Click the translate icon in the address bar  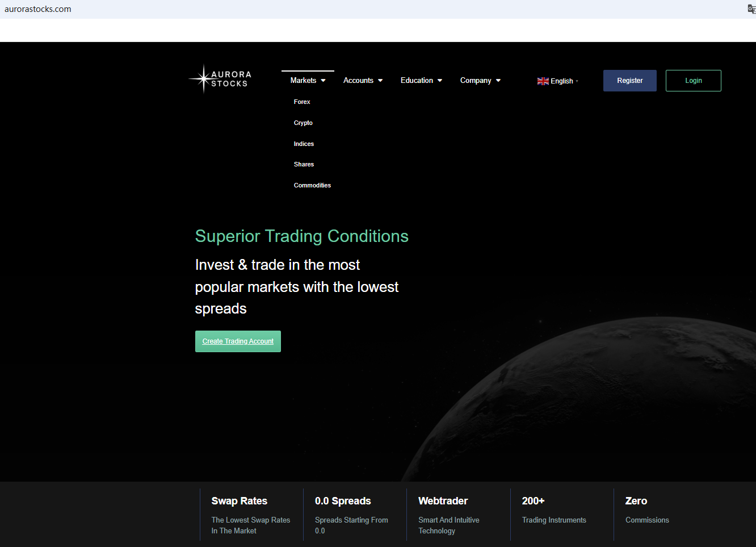pyautogui.click(x=751, y=9)
